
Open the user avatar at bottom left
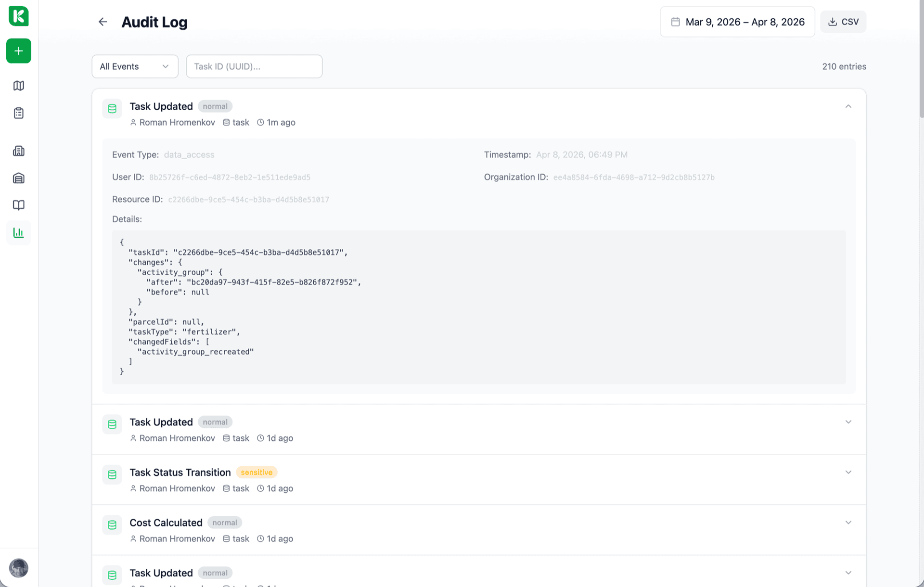click(19, 568)
